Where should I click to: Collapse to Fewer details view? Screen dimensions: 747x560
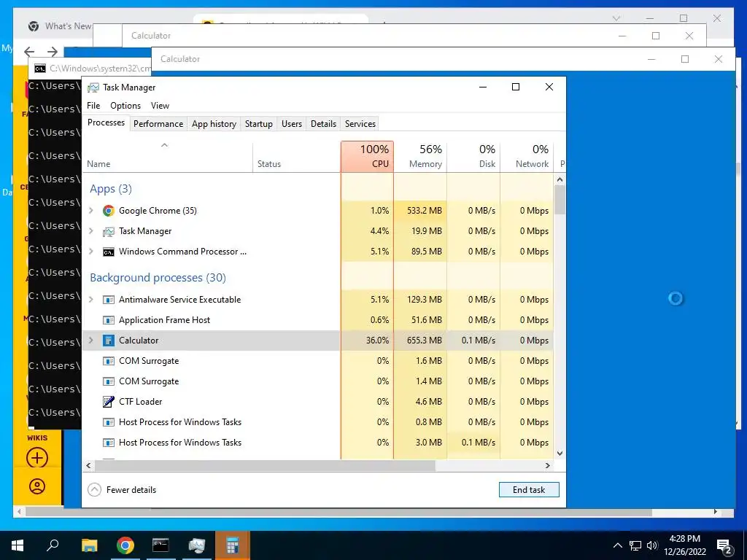click(x=123, y=489)
